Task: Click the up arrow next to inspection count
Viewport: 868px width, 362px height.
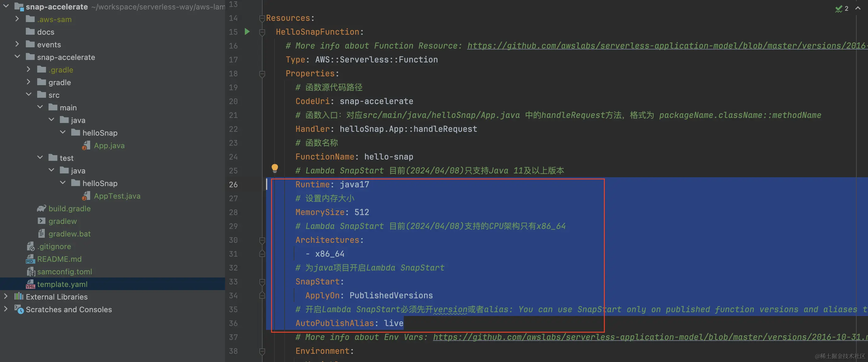Action: 858,9
